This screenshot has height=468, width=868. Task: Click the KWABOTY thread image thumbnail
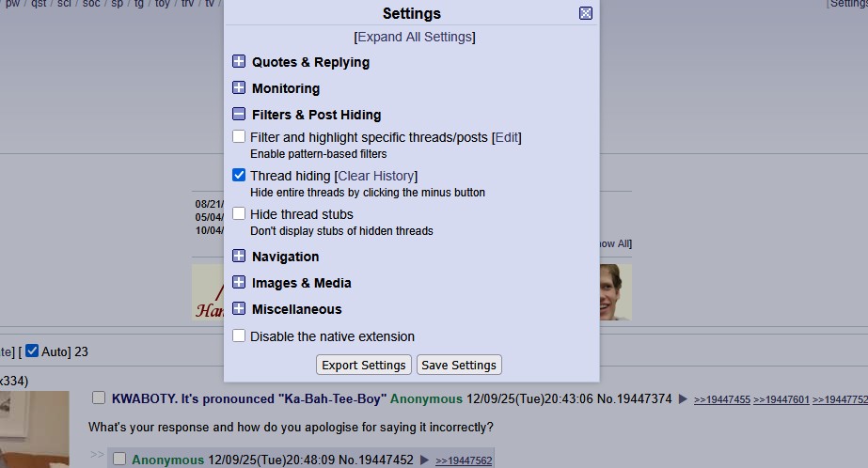[34, 429]
